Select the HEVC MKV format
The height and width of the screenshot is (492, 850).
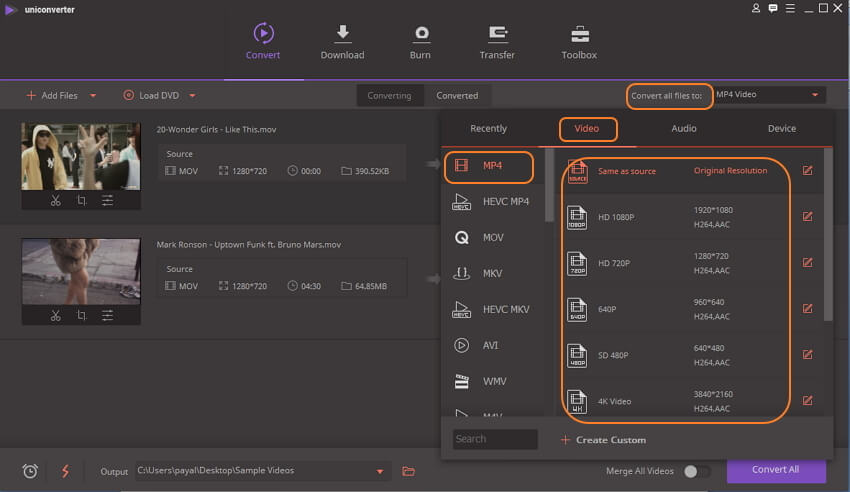point(493,309)
